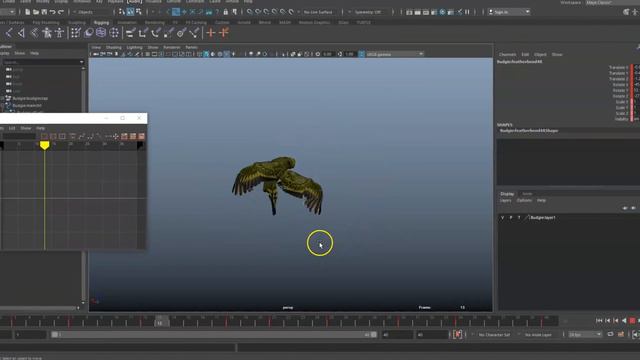Click the yellow current time marker in Graph Editor
640x360 pixels.
coord(44,145)
